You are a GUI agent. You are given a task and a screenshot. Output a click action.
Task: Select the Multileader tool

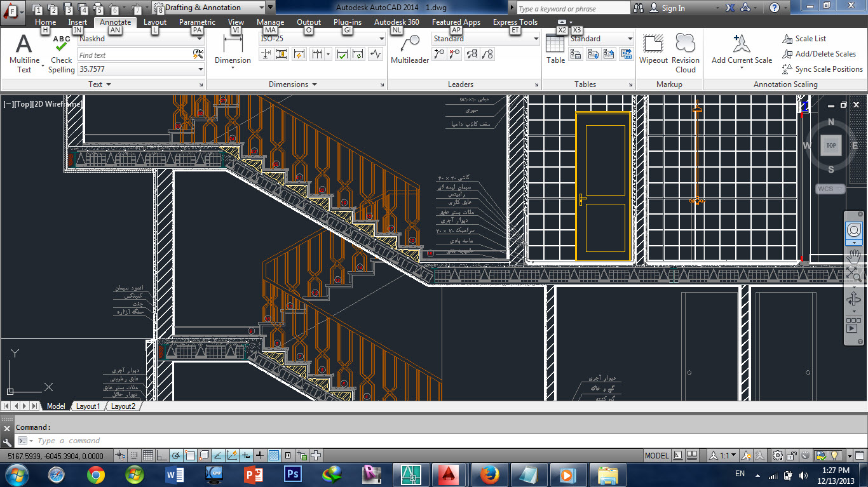click(409, 50)
